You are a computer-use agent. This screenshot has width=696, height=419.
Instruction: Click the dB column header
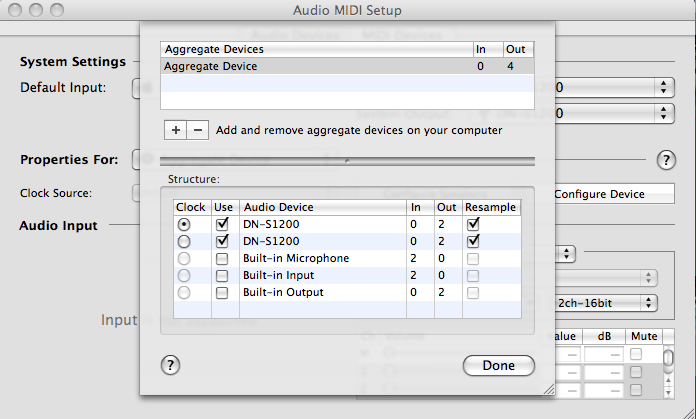[604, 336]
